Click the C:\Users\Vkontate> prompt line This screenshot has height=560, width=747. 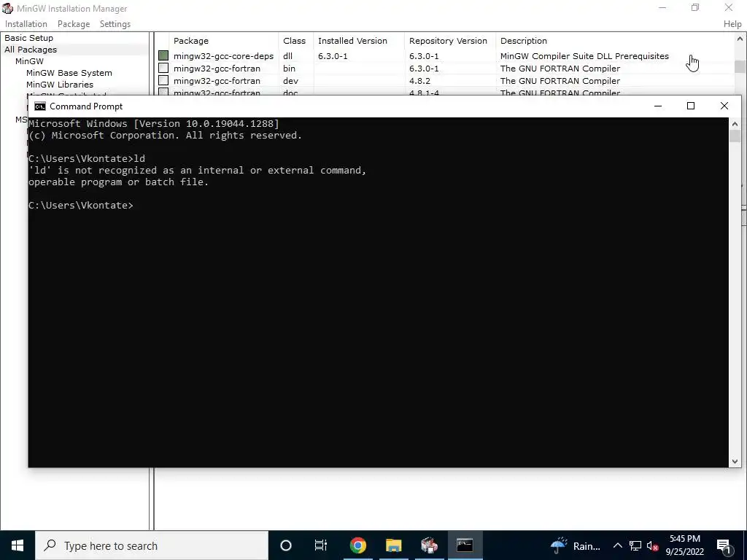80,205
